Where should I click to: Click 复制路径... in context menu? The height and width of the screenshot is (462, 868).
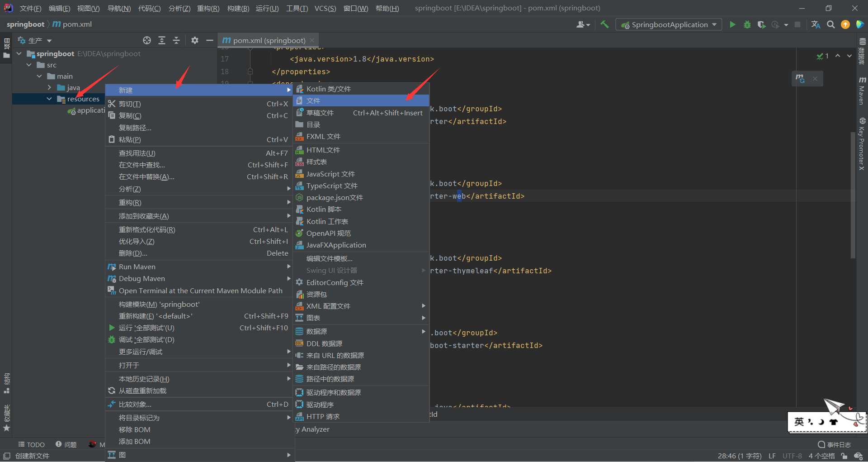199,128
